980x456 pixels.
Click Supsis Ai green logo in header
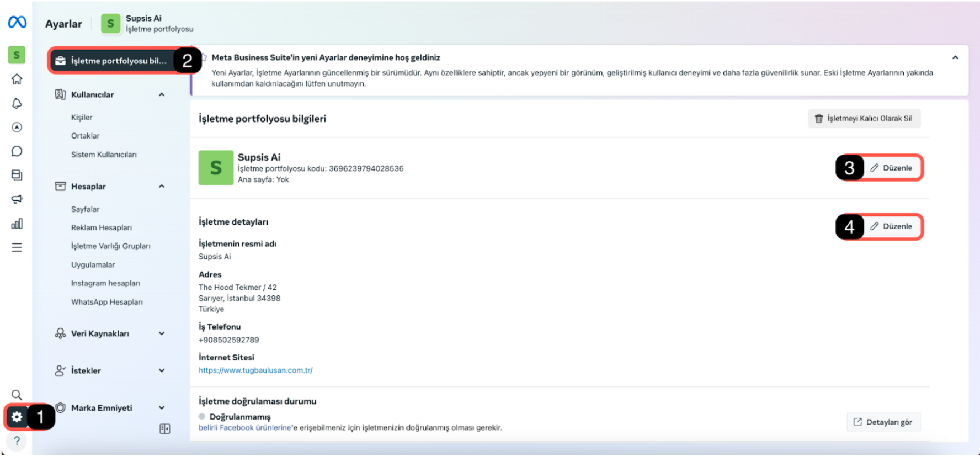[110, 24]
